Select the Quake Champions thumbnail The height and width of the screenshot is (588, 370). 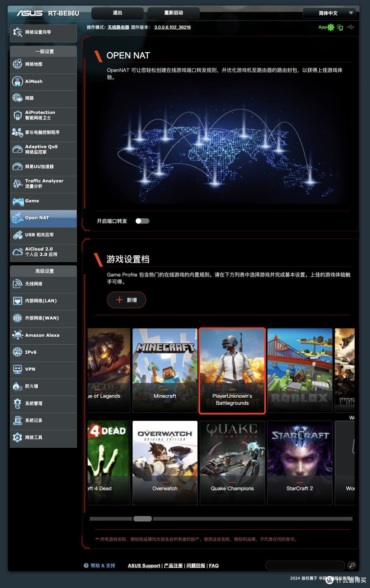click(x=232, y=463)
